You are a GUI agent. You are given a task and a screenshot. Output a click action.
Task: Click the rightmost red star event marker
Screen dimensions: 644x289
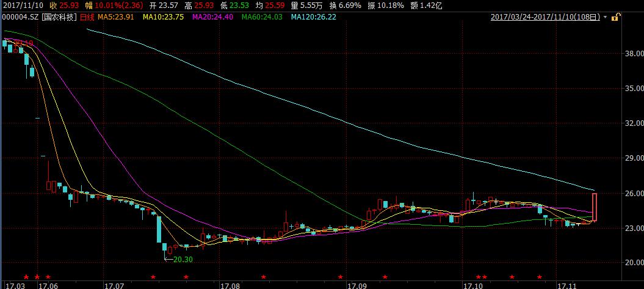click(x=539, y=277)
